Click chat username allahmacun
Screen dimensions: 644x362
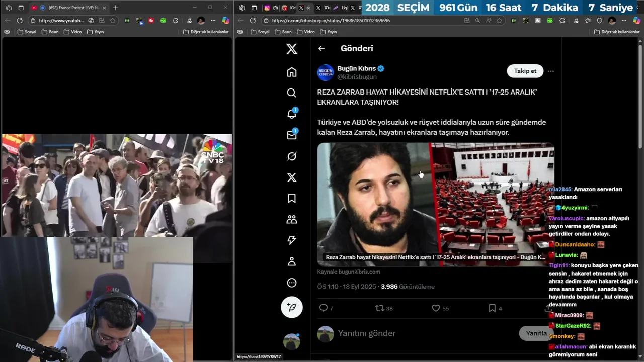tap(570, 347)
